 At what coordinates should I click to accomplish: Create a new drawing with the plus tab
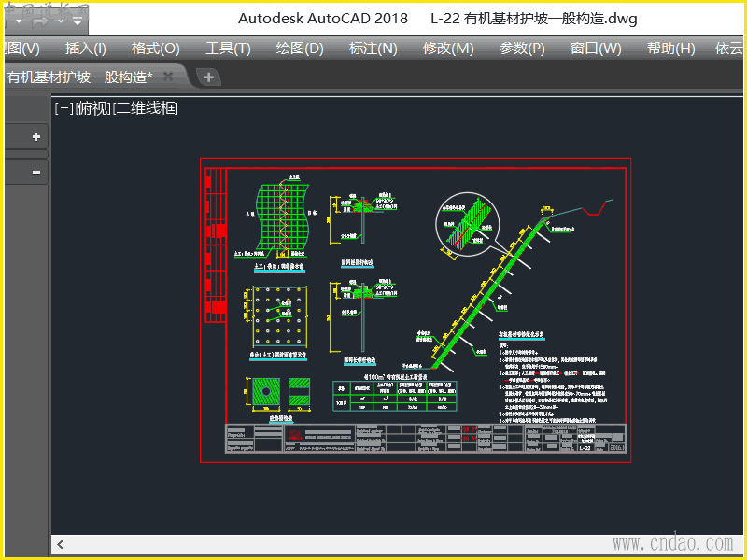click(208, 77)
